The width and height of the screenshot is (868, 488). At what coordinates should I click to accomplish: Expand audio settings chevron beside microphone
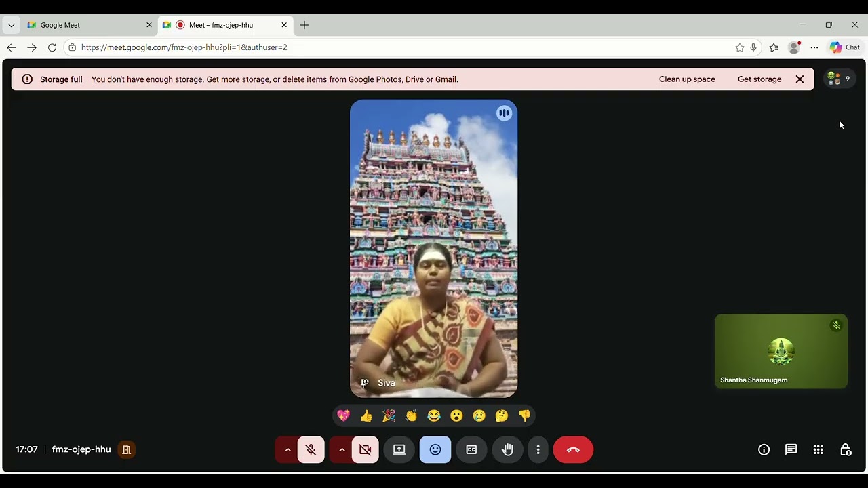click(287, 449)
